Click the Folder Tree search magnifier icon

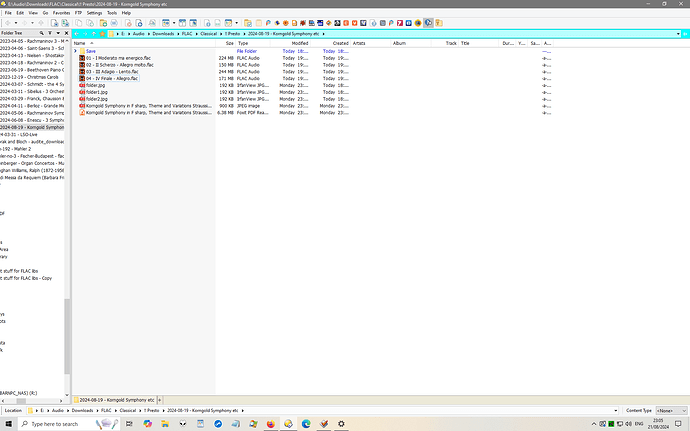41,33
